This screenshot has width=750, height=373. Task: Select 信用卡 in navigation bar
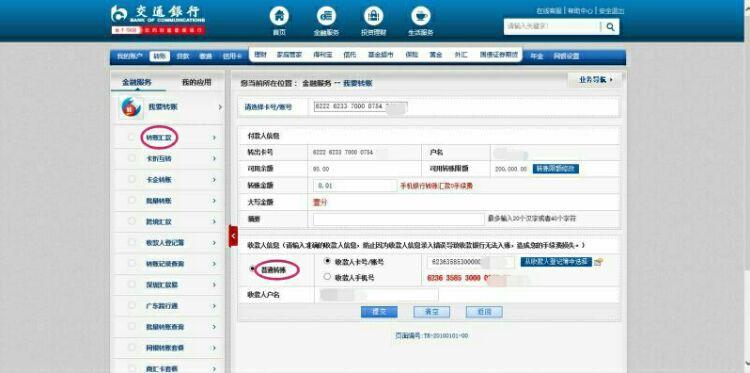[x=232, y=56]
